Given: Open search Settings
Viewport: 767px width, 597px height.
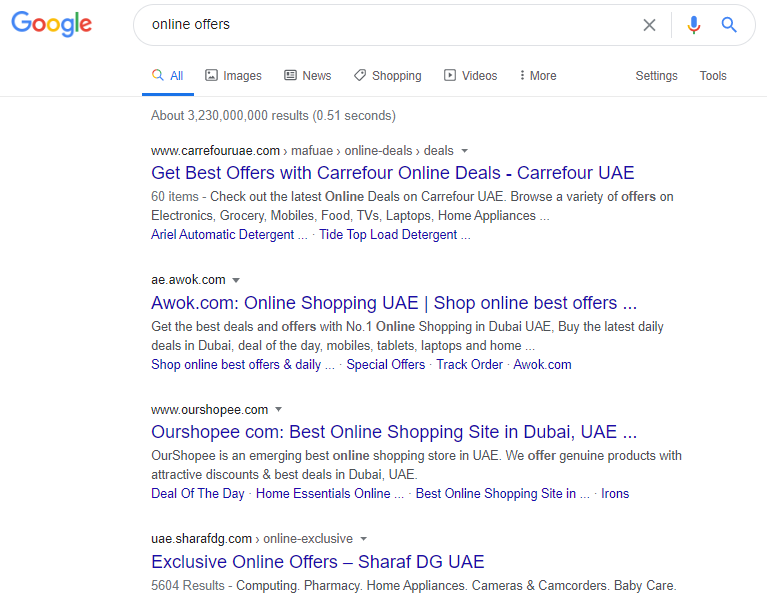Looking at the screenshot, I should pos(656,76).
